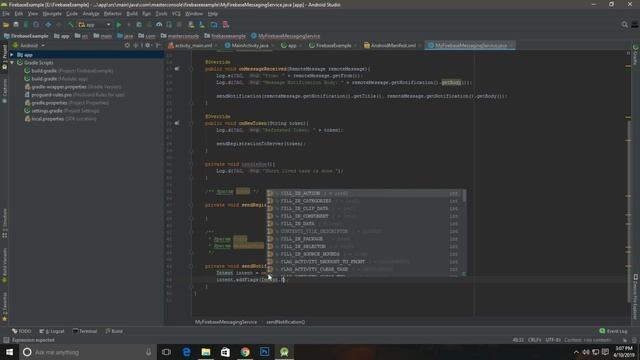
Task: Open the TODO tool window button
Action: tap(22, 331)
